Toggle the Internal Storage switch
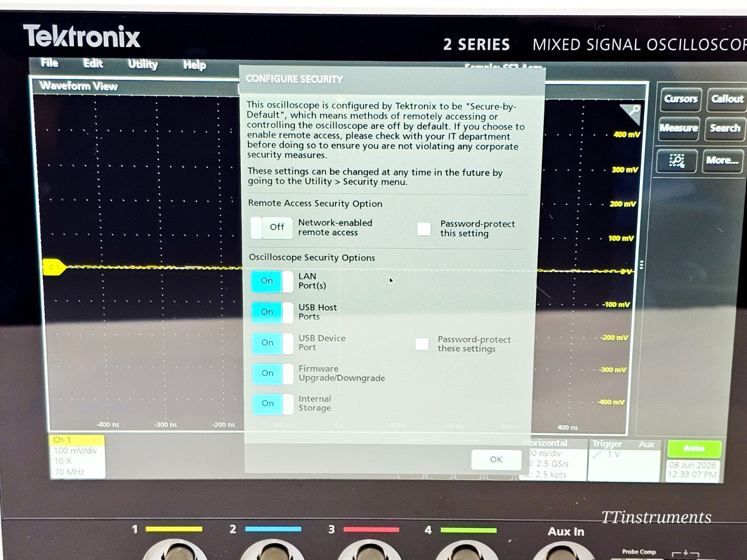747x560 pixels. (x=274, y=404)
